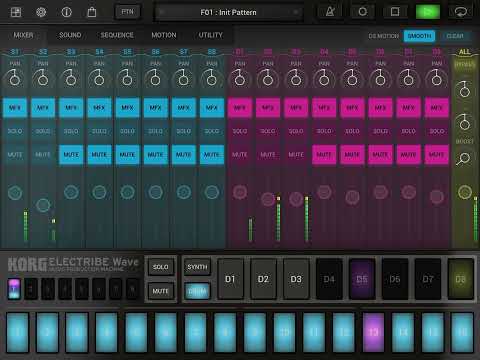Select the SYNTH part mode
This screenshot has height=360, width=480.
(x=197, y=267)
